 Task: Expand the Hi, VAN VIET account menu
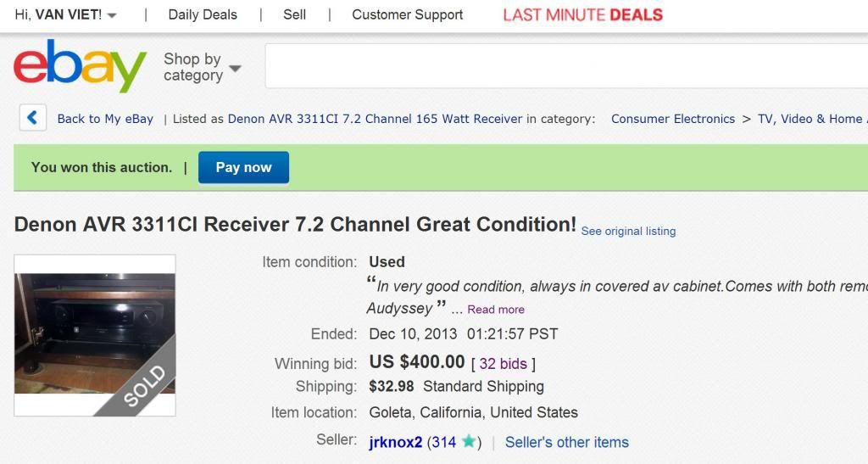65,15
